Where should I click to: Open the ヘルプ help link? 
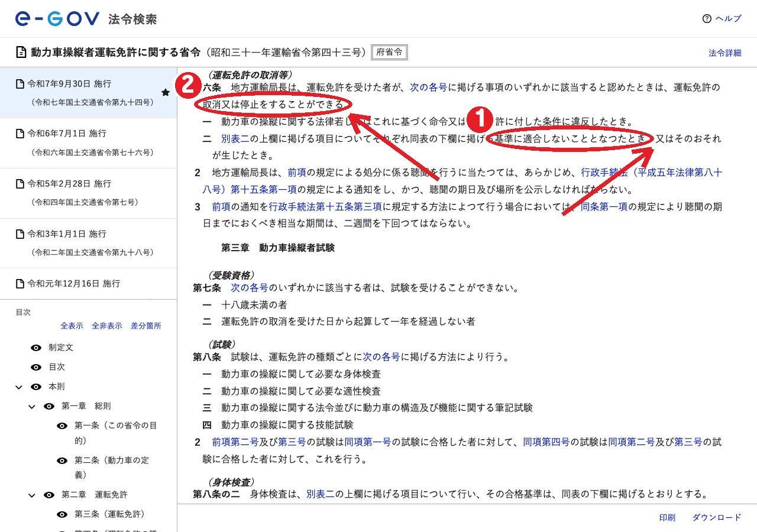coord(728,19)
